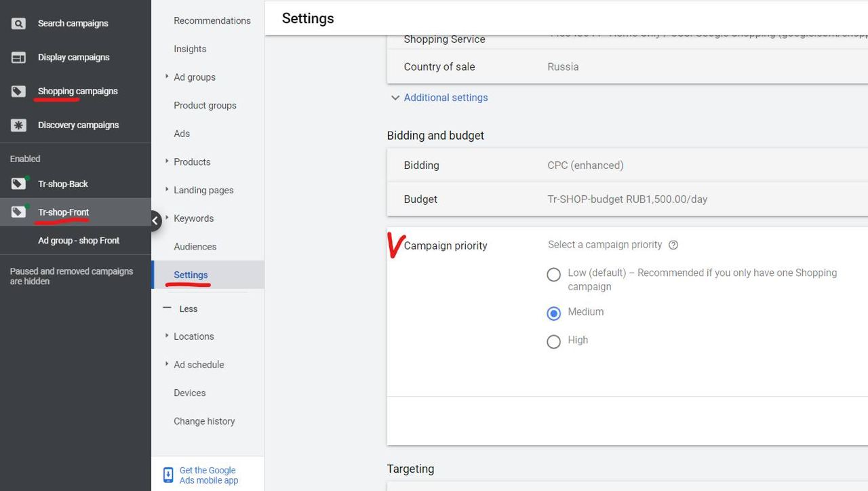Select Medium campaign priority radio button
The width and height of the screenshot is (868, 491).
(554, 313)
